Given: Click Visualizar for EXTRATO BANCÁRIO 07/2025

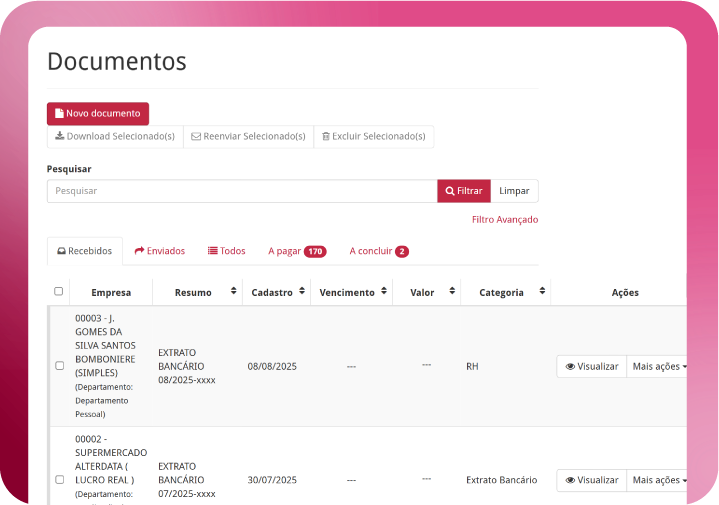Looking at the screenshot, I should [x=592, y=480].
